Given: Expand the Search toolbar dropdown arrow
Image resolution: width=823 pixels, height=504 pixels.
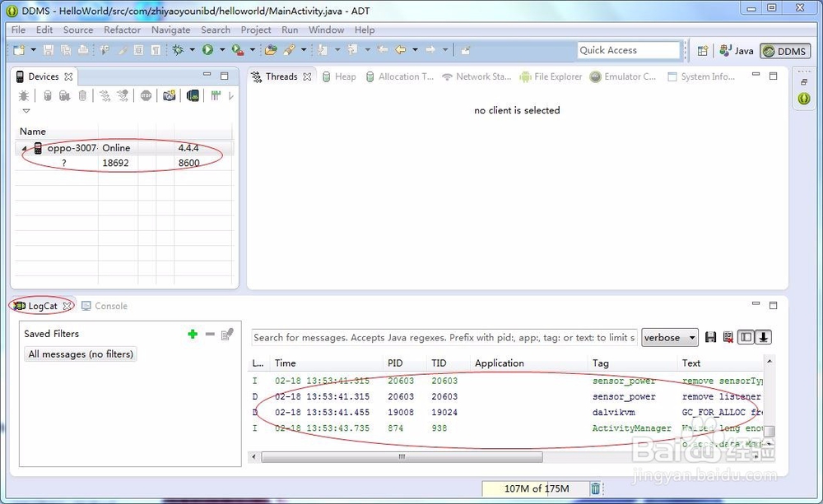Looking at the screenshot, I should tap(304, 50).
